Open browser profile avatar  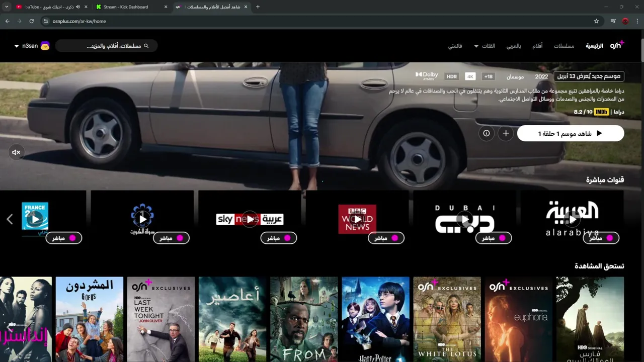coord(625,21)
